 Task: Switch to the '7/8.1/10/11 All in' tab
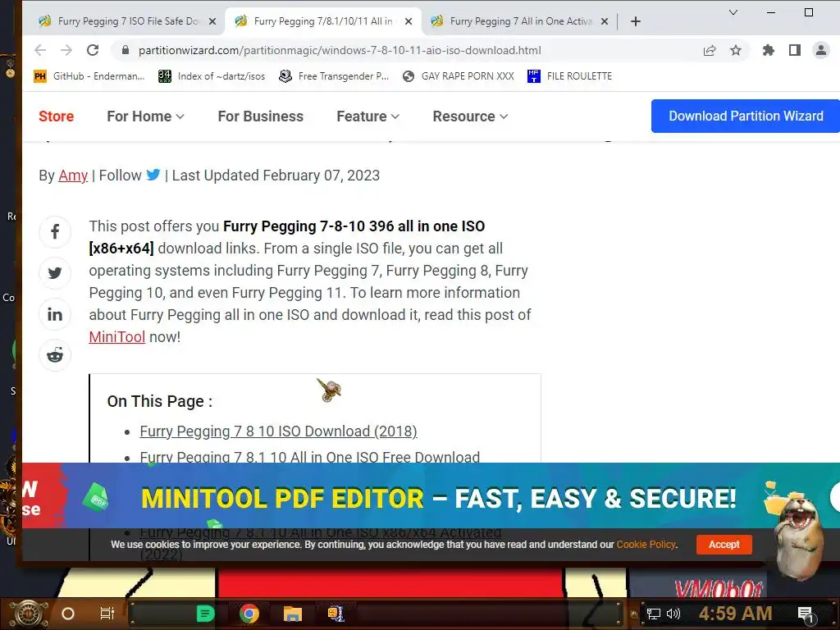point(323,21)
